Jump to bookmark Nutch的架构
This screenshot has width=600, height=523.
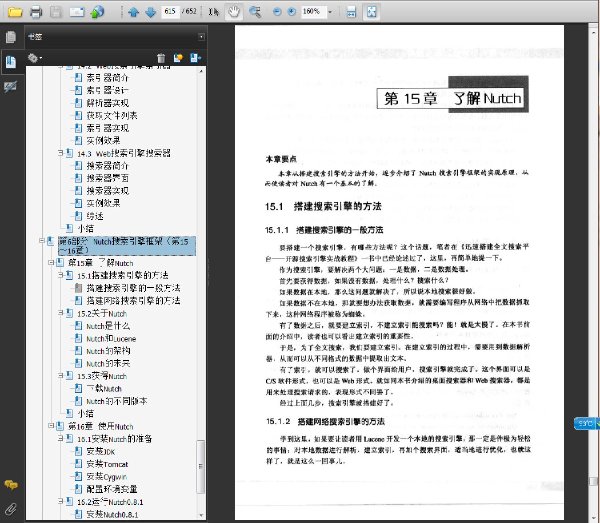coord(108,350)
